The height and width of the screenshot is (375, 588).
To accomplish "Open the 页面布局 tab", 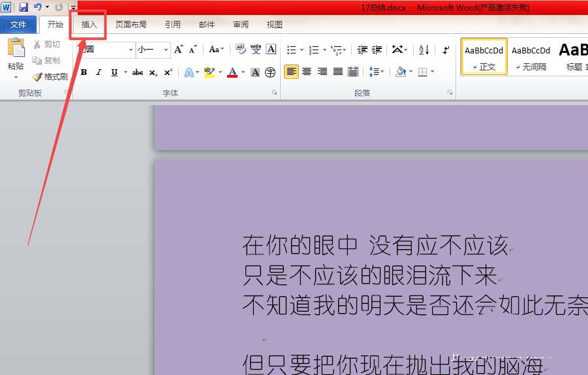I will 131,25.
